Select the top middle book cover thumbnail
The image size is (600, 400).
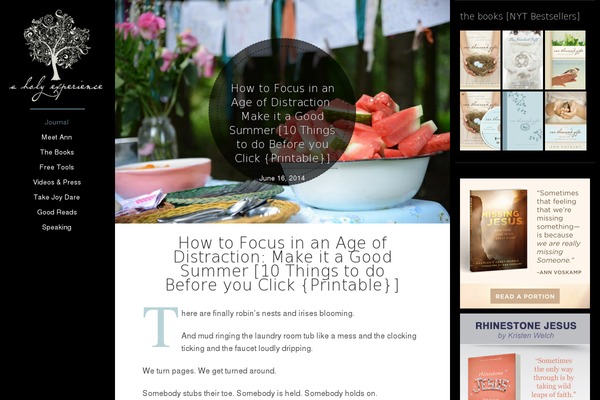[x=522, y=60]
